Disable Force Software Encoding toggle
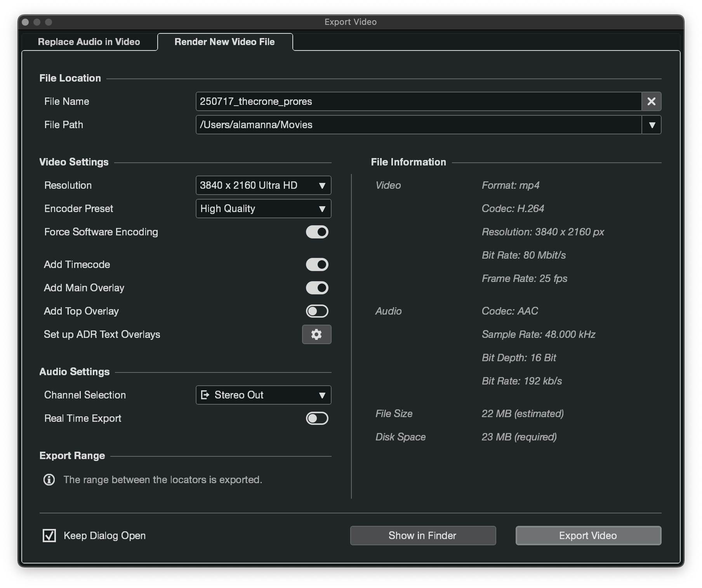Image resolution: width=702 pixels, height=588 pixels. click(317, 232)
